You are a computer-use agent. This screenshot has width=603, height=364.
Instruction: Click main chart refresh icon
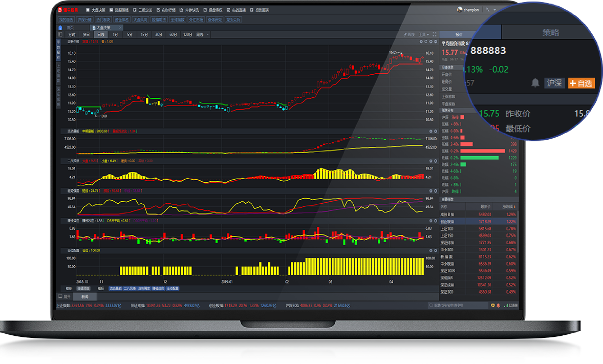[426, 41]
